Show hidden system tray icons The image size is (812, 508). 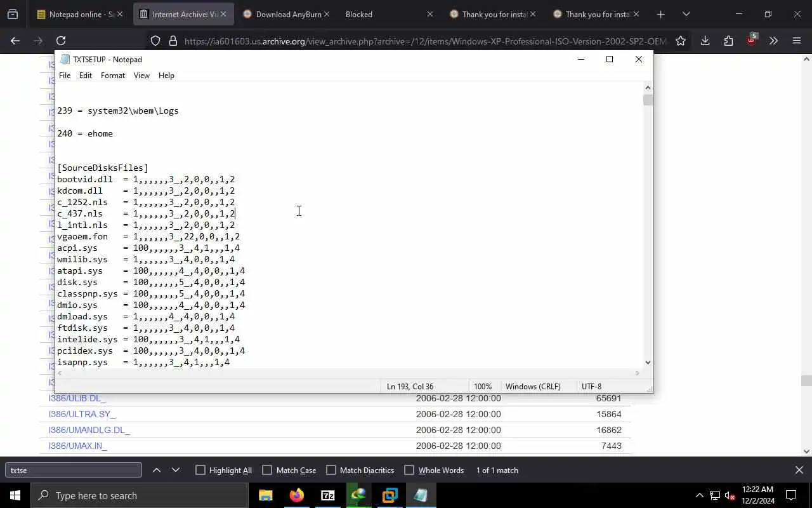coord(700,495)
